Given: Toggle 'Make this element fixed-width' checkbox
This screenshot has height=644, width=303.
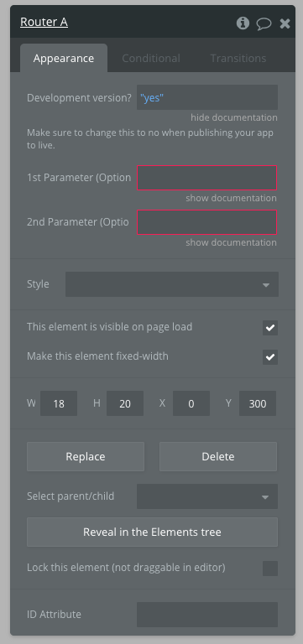Looking at the screenshot, I should [x=270, y=357].
